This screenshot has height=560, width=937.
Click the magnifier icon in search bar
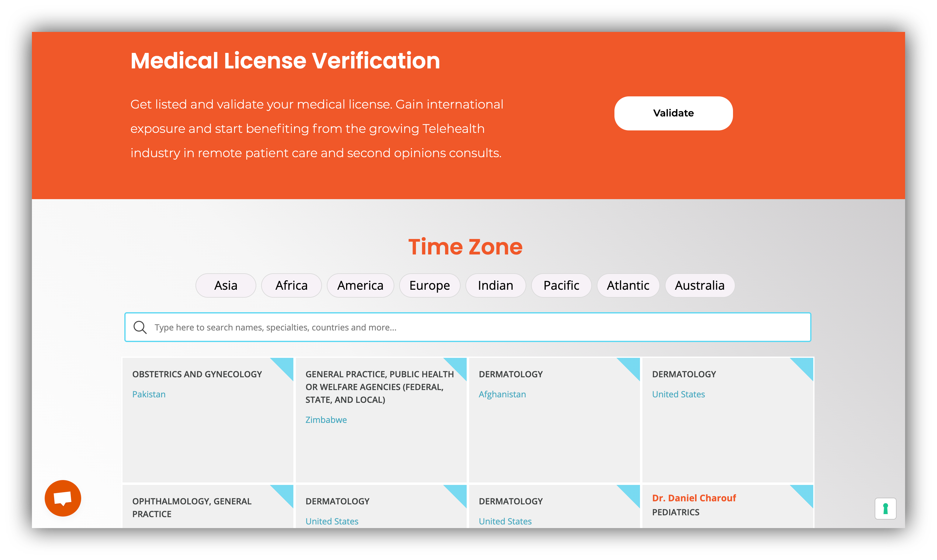click(140, 327)
